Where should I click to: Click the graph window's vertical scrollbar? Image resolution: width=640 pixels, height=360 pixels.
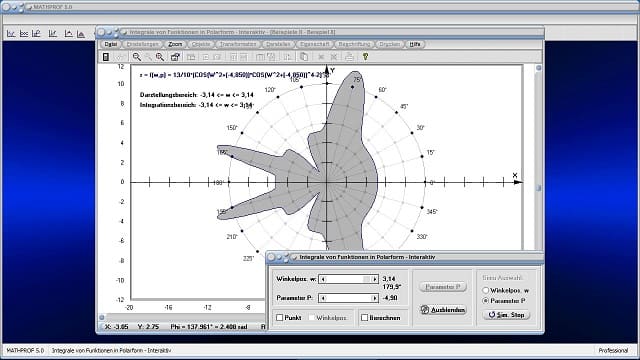(x=538, y=157)
